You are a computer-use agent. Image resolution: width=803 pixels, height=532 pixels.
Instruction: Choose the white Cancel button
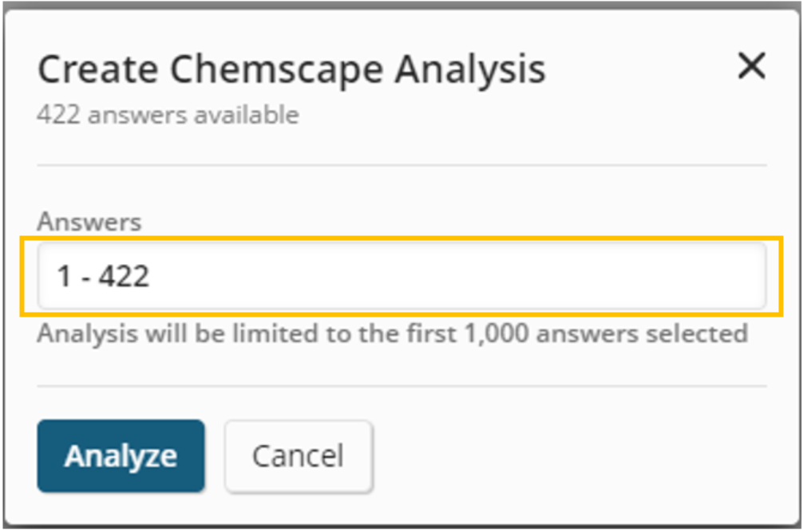pos(298,456)
